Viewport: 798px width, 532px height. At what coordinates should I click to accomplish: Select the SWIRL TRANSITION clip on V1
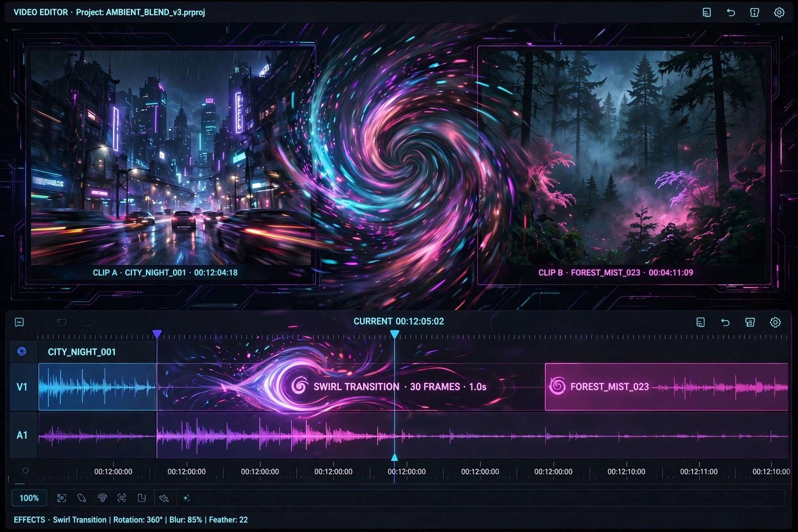click(x=351, y=387)
